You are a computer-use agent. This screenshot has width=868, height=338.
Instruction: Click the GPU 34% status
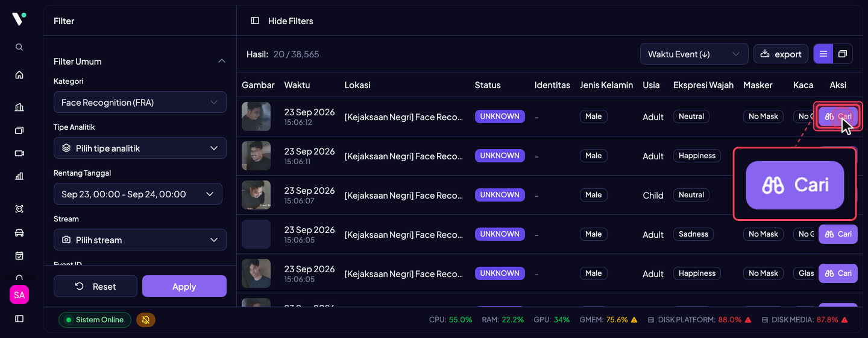coord(552,320)
